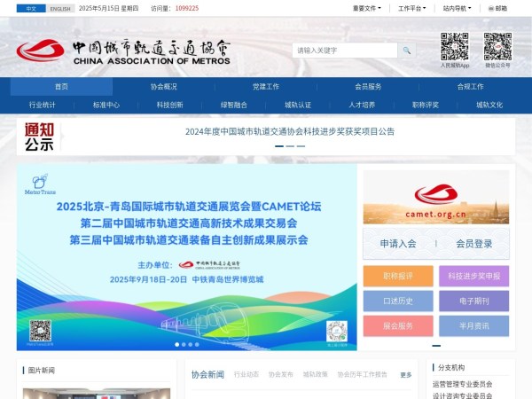Switch language to ENGLISH
532x399 pixels.
[x=60, y=8]
